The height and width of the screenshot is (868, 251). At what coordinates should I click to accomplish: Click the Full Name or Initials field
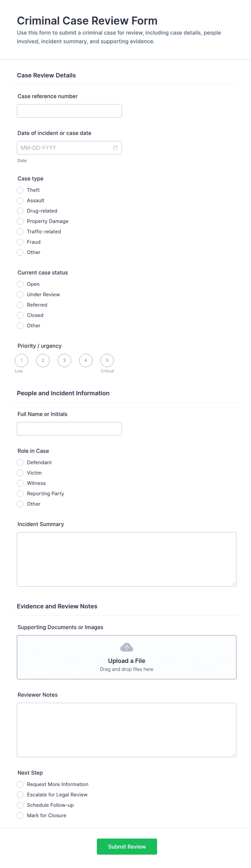pyautogui.click(x=69, y=429)
